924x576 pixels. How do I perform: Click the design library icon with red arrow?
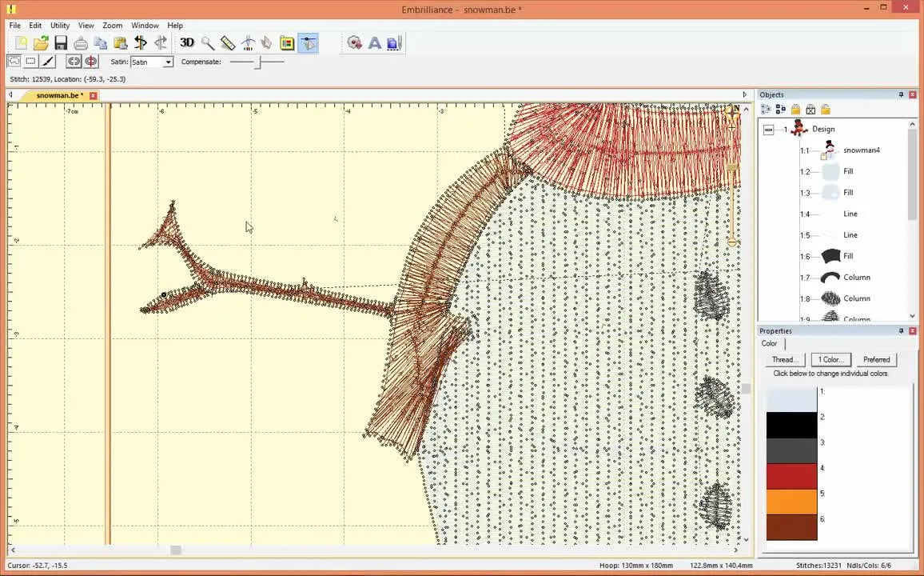coord(355,43)
